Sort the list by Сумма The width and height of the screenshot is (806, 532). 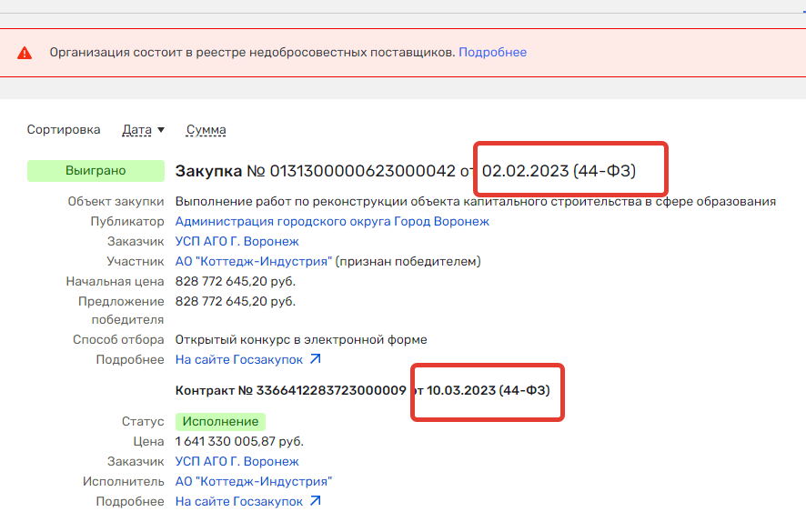pyautogui.click(x=206, y=130)
